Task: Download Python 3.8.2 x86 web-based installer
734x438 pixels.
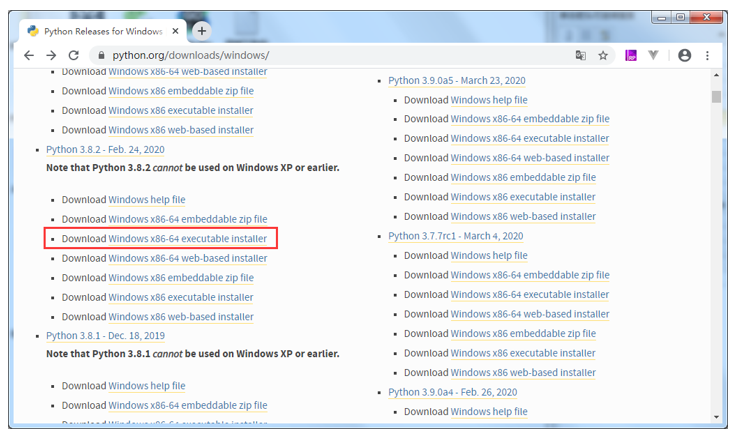Action: coord(181,317)
